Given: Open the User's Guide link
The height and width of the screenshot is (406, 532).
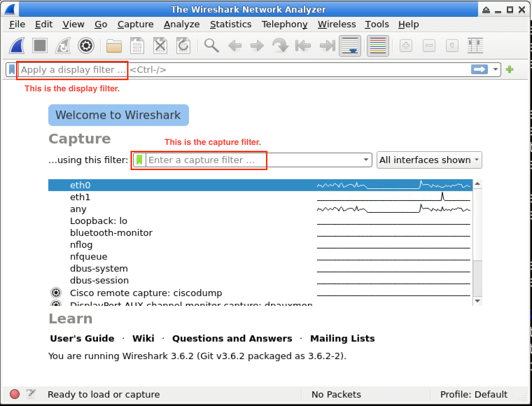Looking at the screenshot, I should click(82, 338).
